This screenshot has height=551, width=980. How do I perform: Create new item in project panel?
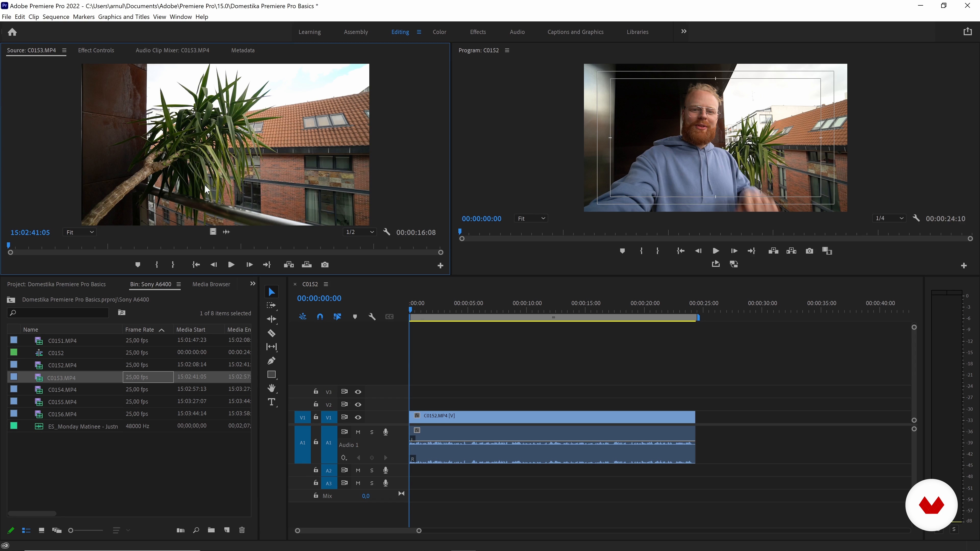tap(227, 530)
